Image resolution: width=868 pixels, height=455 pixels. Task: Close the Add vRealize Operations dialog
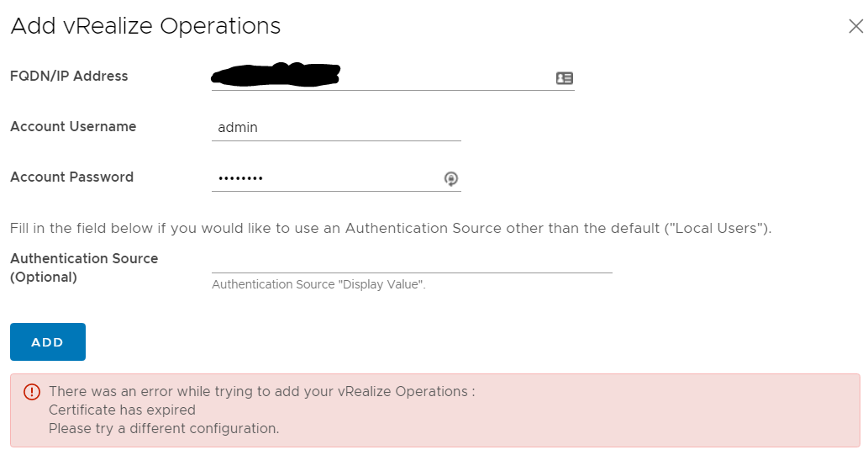[856, 26]
